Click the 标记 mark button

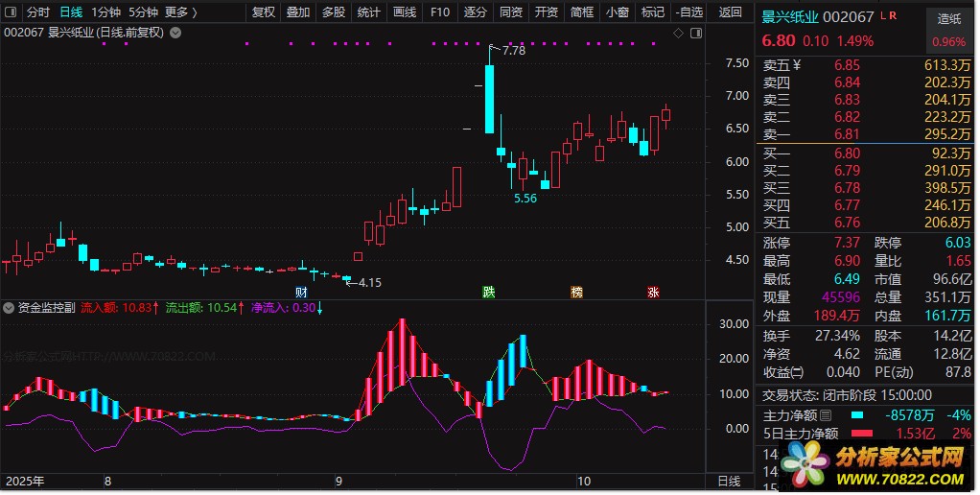coord(652,12)
